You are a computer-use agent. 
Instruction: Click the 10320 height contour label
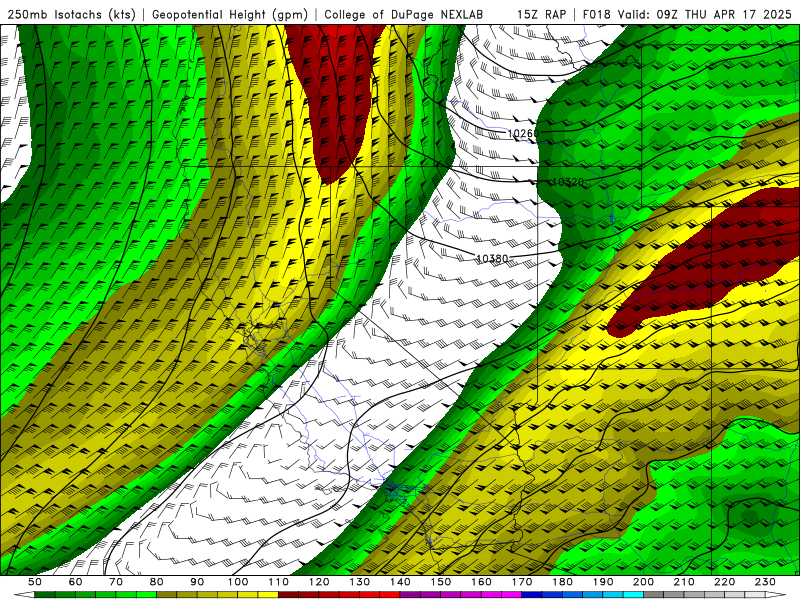(568, 182)
